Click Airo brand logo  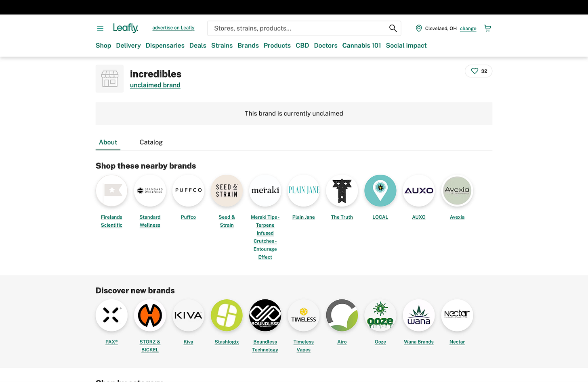tap(342, 315)
